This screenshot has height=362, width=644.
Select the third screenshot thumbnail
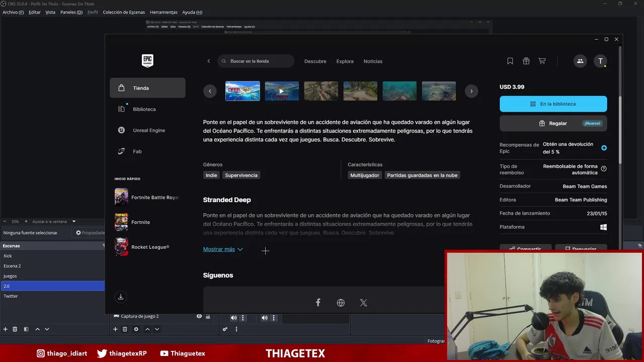(321, 91)
